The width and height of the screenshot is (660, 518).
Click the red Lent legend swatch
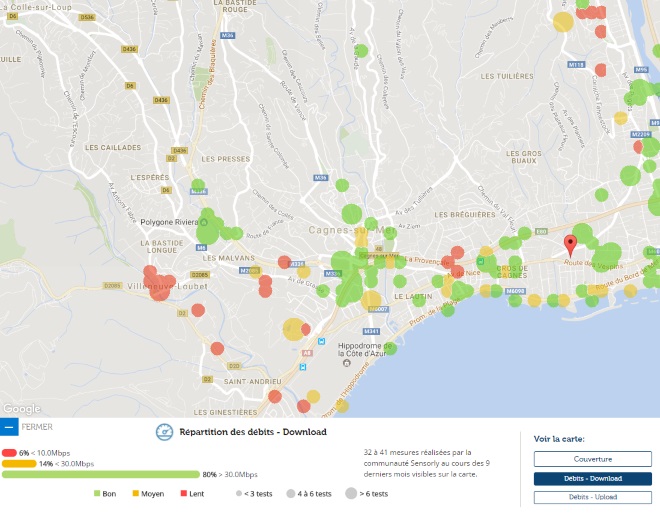pyautogui.click(x=184, y=493)
